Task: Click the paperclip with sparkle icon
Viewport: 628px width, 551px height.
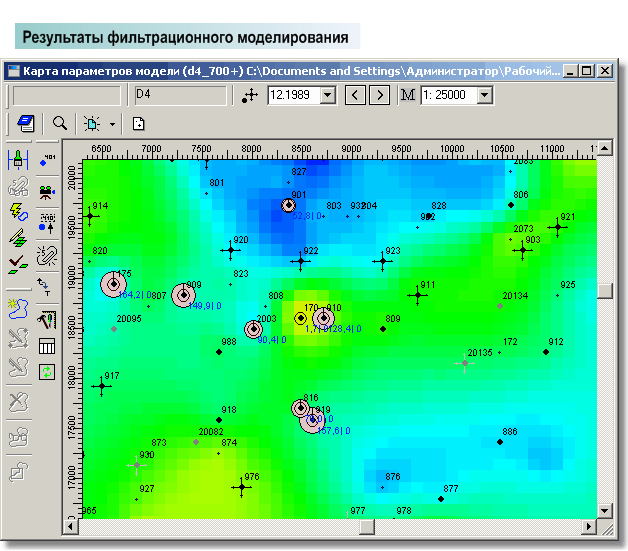Action: click(47, 256)
